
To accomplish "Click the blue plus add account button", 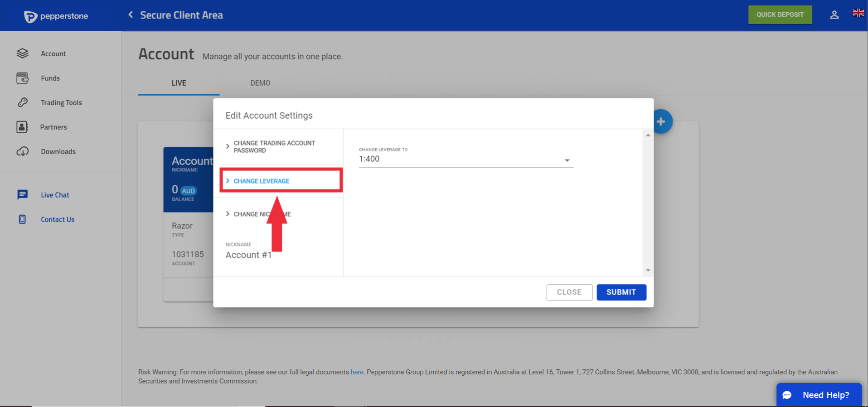I will click(x=661, y=121).
